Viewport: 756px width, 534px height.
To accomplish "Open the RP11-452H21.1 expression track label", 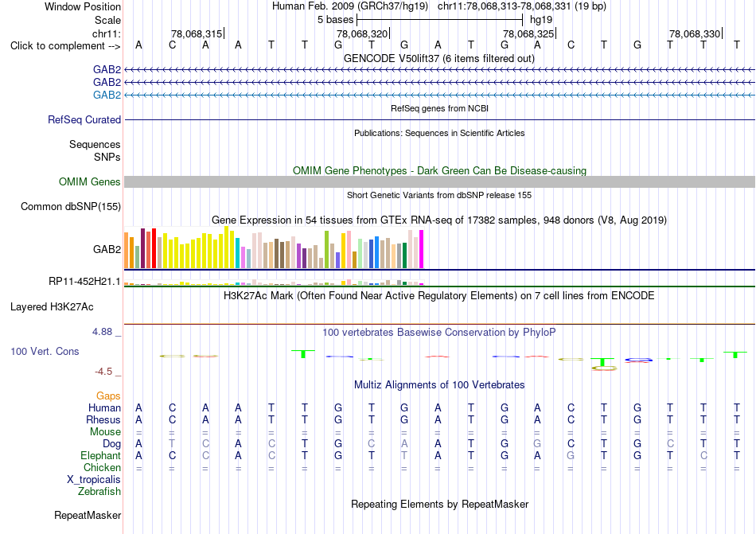I will [85, 281].
